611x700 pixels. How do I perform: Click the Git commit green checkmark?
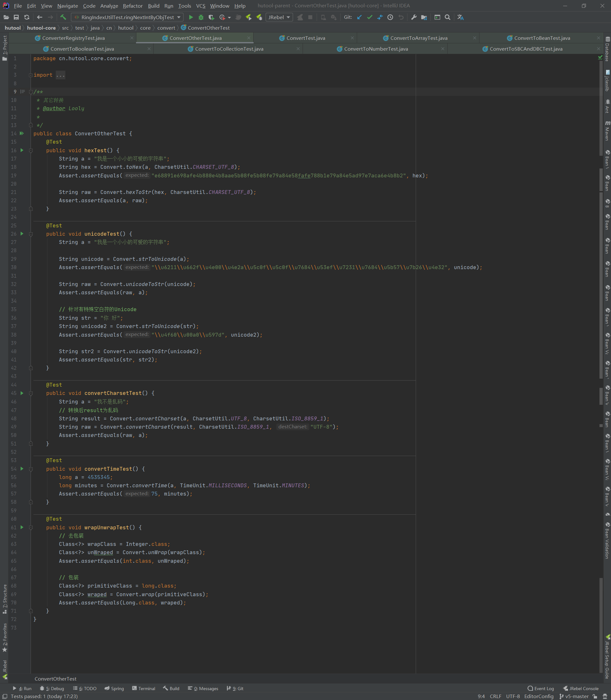[370, 18]
